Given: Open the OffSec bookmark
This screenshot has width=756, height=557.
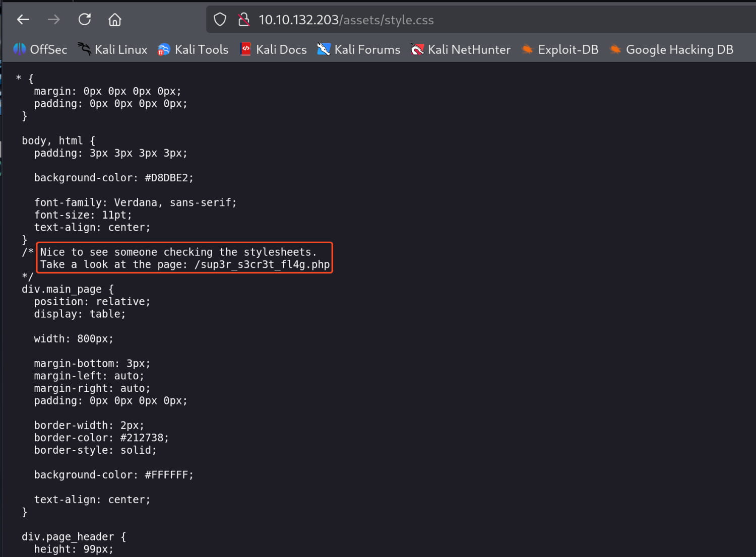Looking at the screenshot, I should [x=40, y=49].
